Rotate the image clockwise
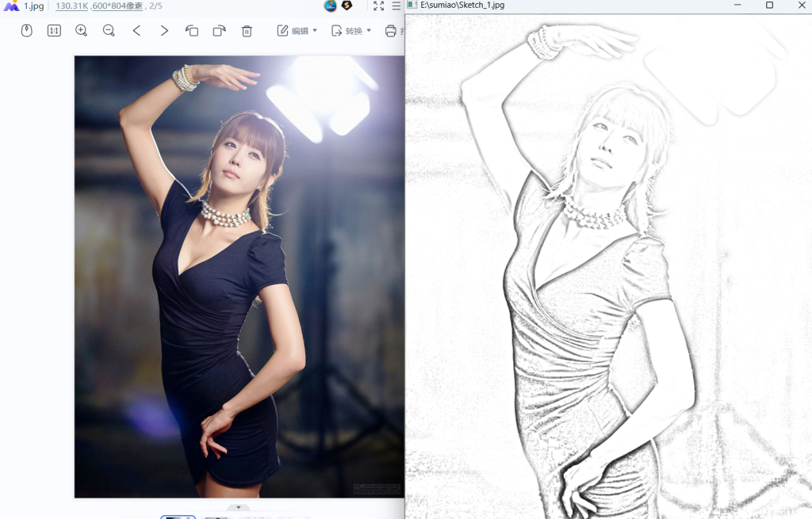Image resolution: width=812 pixels, height=519 pixels. click(x=219, y=31)
